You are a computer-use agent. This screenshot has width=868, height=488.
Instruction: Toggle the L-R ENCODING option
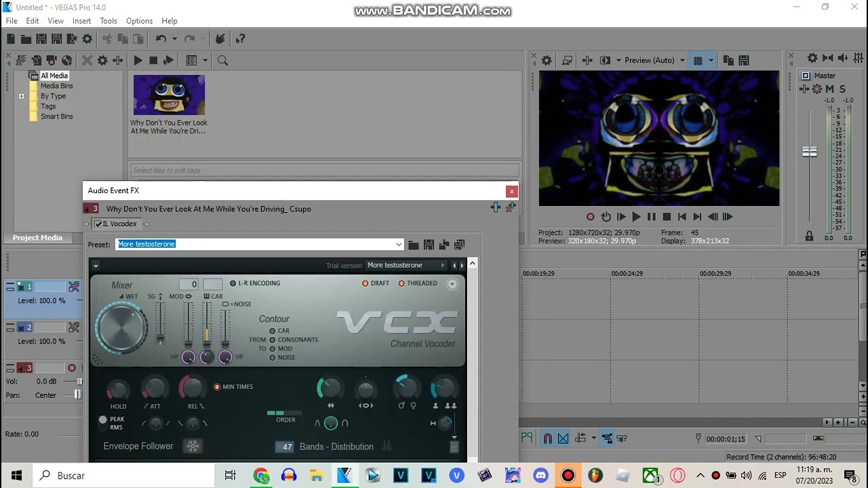(254, 283)
